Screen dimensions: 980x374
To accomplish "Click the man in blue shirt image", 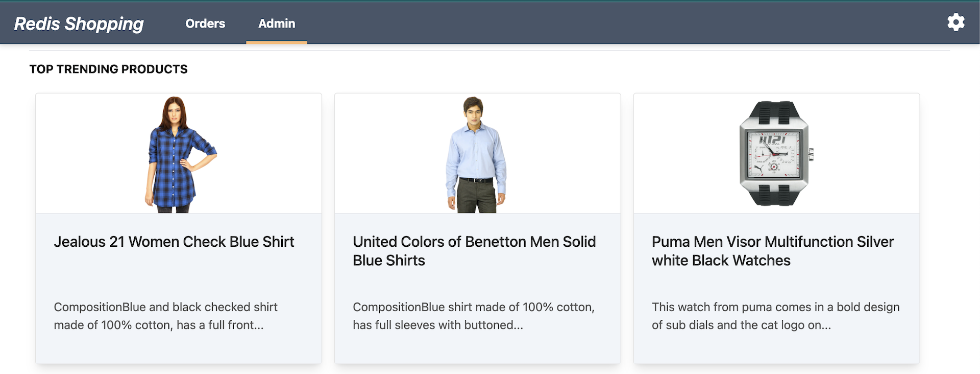I will (476, 154).
